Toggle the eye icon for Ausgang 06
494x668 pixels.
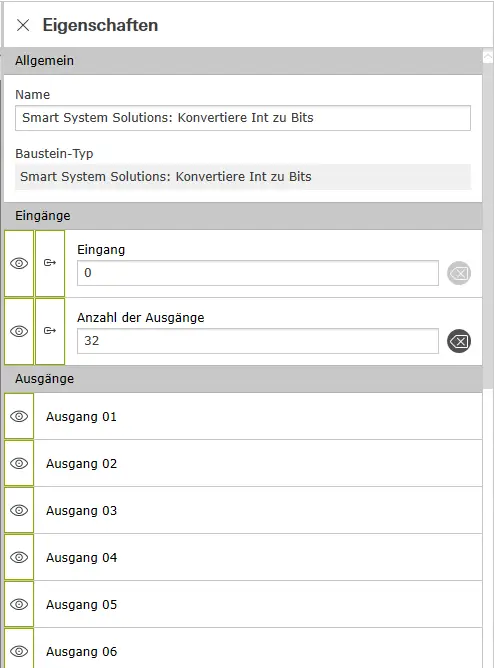coord(19,650)
